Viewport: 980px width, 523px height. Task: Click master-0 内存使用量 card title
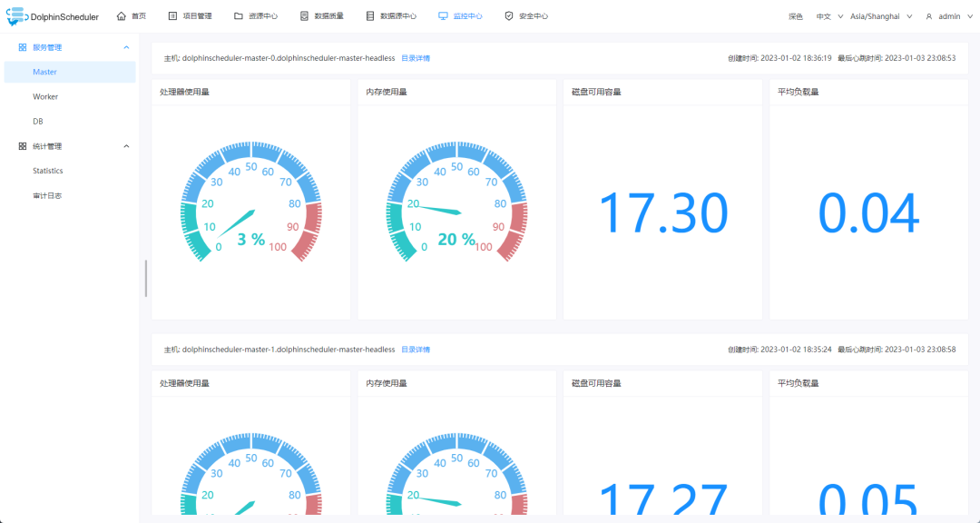pos(387,92)
